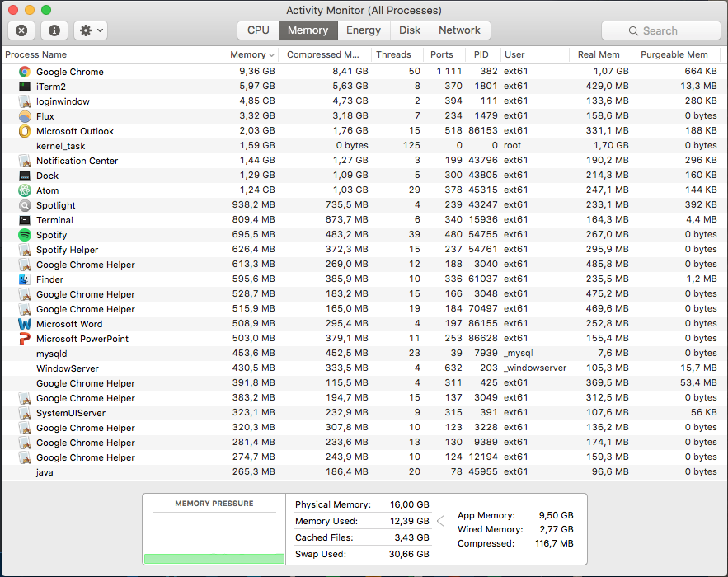Select the mysqld process name
Viewport: 728px width, 577px height.
[x=52, y=354]
